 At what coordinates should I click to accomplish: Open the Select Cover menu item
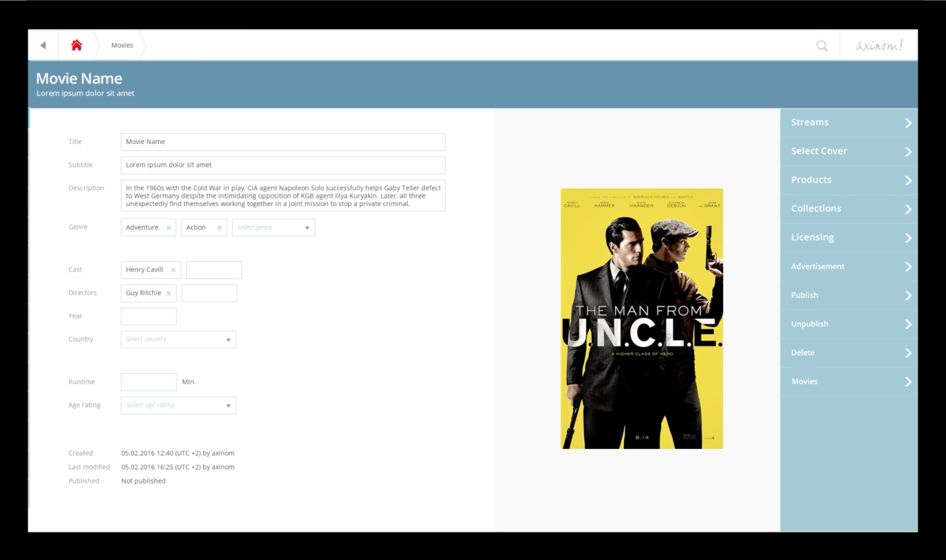849,151
